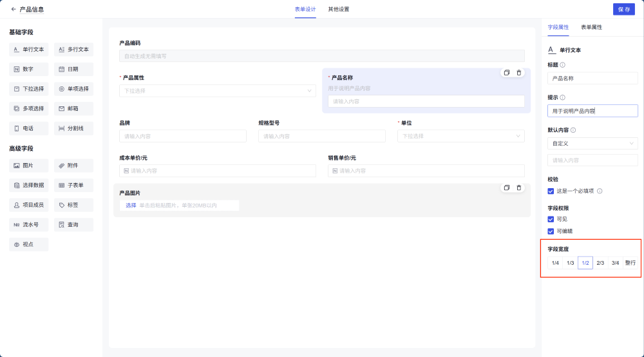This screenshot has width=644, height=357.
Task: Choose the 流水号 serial number field
Action: pyautogui.click(x=29, y=225)
